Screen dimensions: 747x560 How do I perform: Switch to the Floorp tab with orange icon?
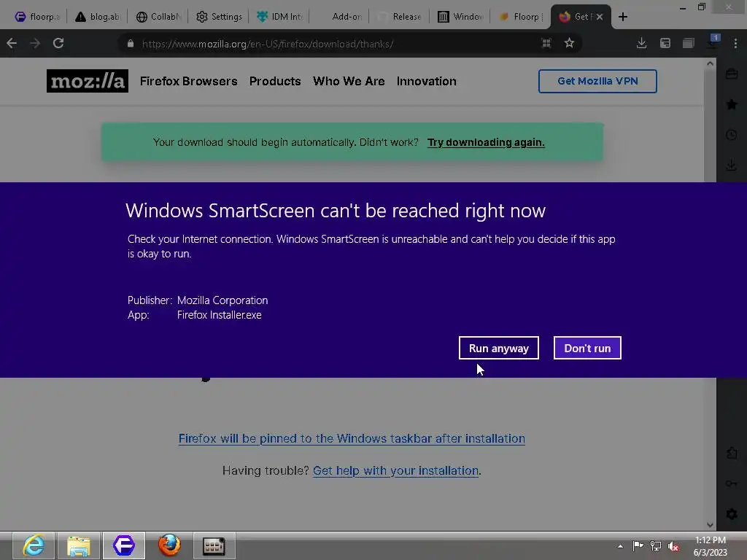(520, 17)
